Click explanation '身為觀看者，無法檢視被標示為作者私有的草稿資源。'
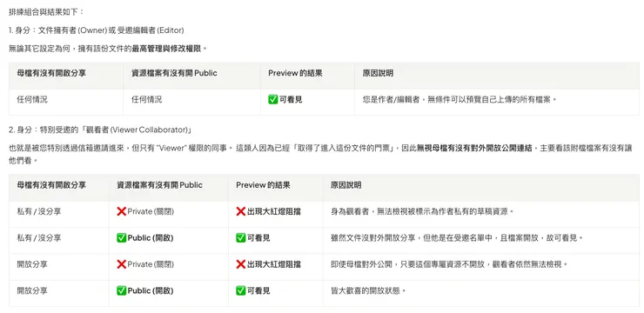The width and height of the screenshot is (644, 313). 423,211
